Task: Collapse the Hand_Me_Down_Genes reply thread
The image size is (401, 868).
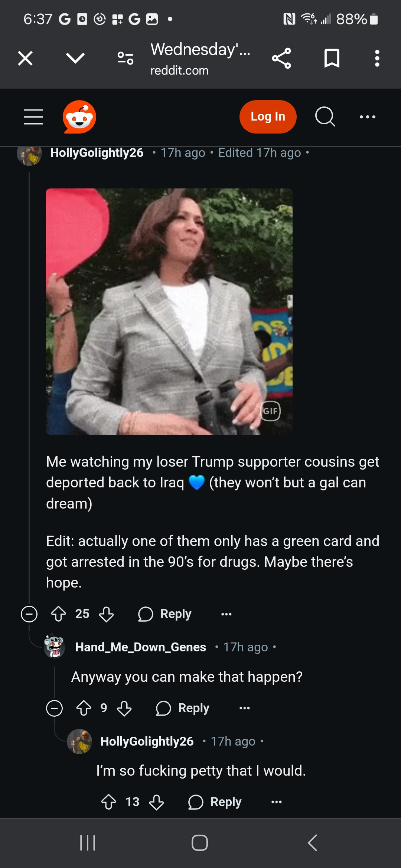Action: click(x=55, y=708)
